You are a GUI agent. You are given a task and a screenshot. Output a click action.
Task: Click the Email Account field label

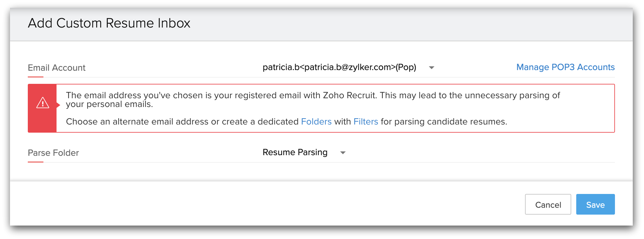click(x=57, y=68)
